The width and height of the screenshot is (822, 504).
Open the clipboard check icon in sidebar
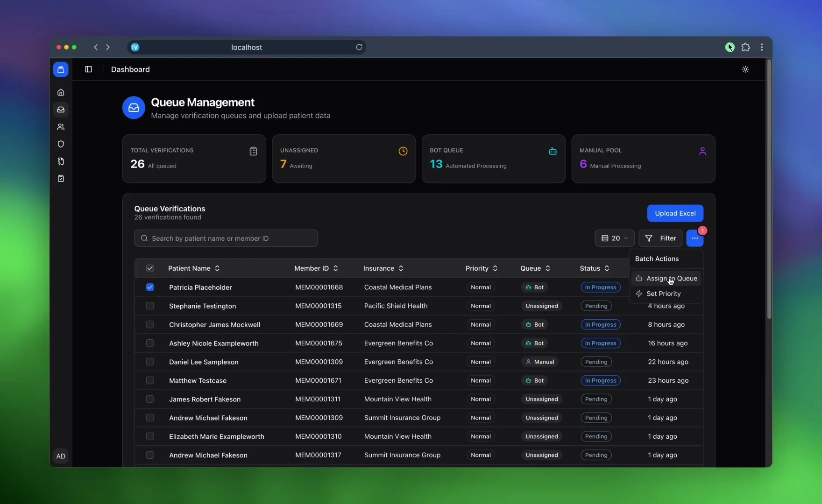61,179
